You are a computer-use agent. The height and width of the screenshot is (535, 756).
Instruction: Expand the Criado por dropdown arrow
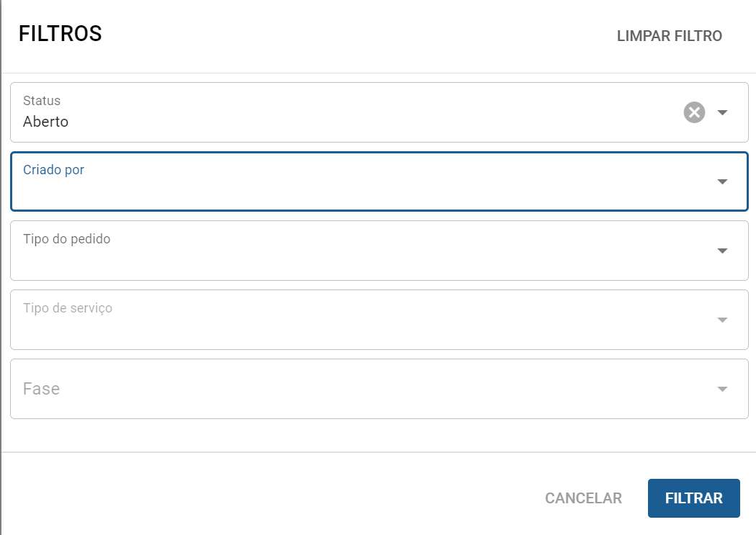[x=721, y=181]
